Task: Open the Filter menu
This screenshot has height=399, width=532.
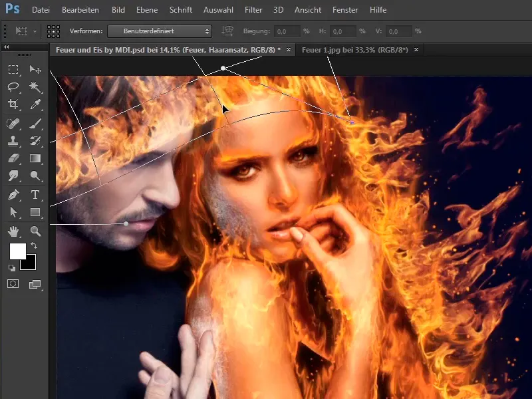Action: (253, 10)
